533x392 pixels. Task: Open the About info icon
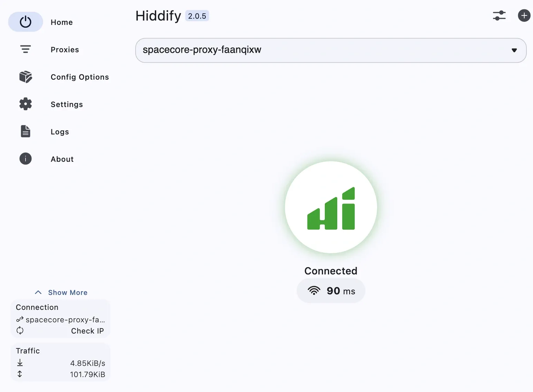[x=25, y=159]
